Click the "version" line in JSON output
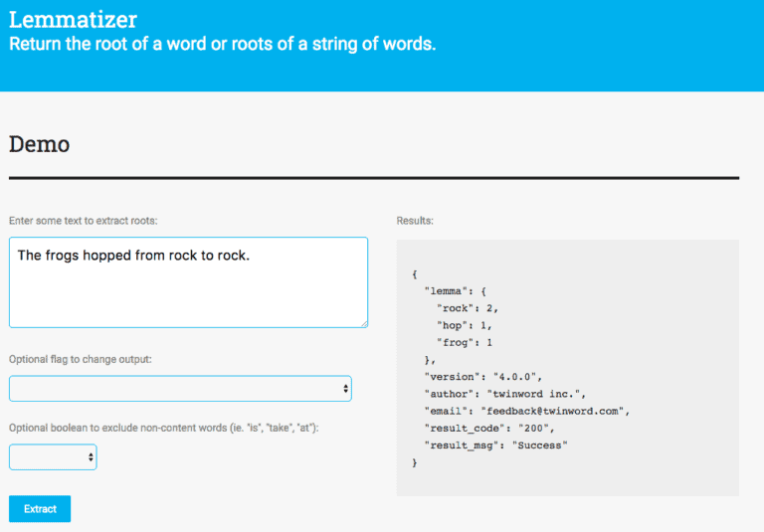 pos(482,377)
